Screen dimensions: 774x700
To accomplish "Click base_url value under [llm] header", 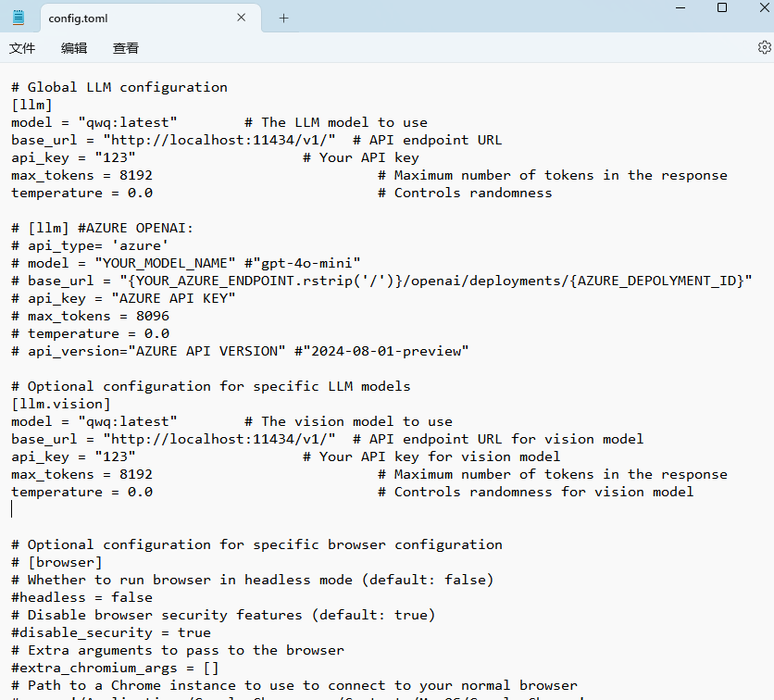I will (x=219, y=140).
